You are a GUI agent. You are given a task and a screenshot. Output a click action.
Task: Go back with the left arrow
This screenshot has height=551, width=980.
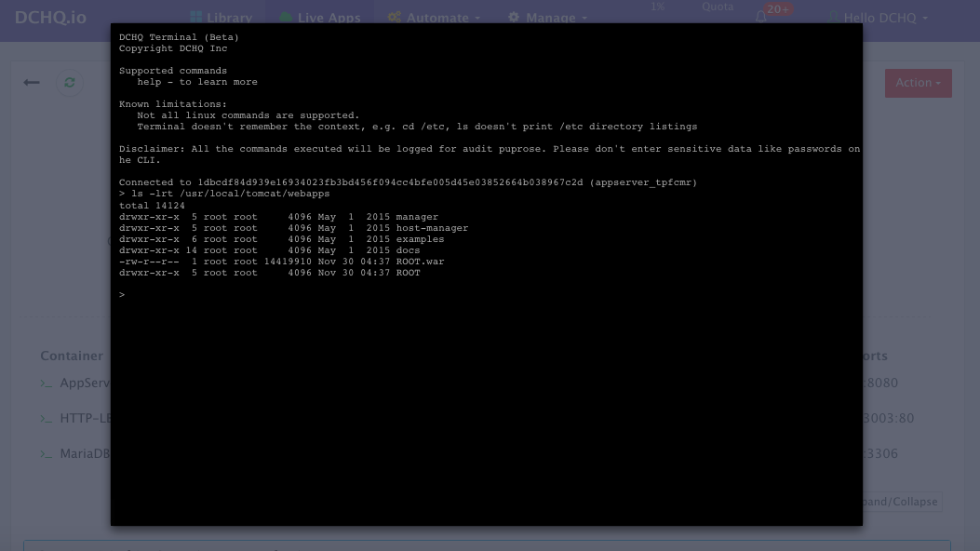coord(32,83)
